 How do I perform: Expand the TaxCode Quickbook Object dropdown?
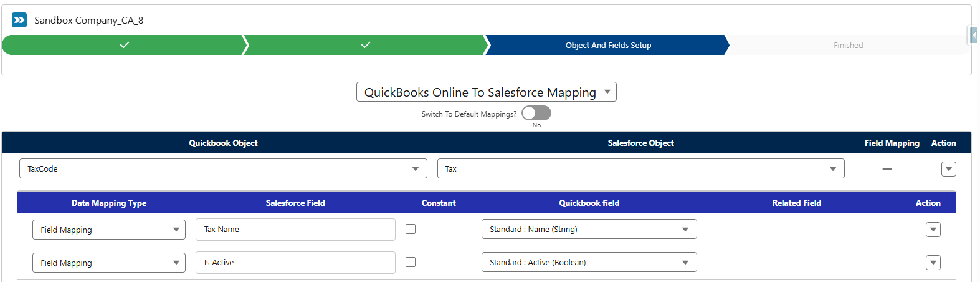(223, 169)
